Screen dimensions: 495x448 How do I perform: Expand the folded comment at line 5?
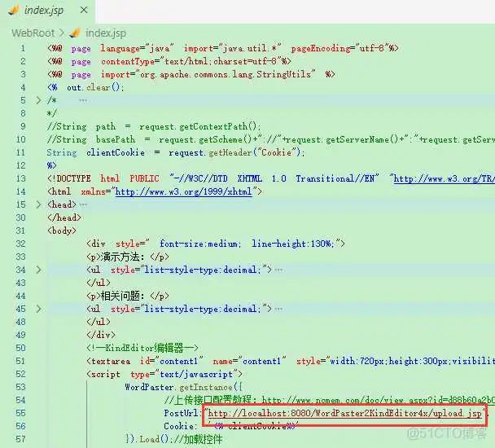click(x=38, y=100)
